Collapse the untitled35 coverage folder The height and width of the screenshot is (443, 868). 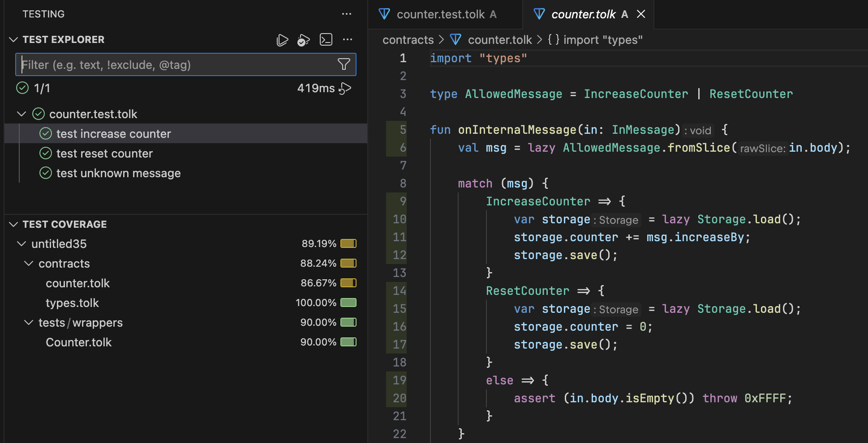pos(21,244)
